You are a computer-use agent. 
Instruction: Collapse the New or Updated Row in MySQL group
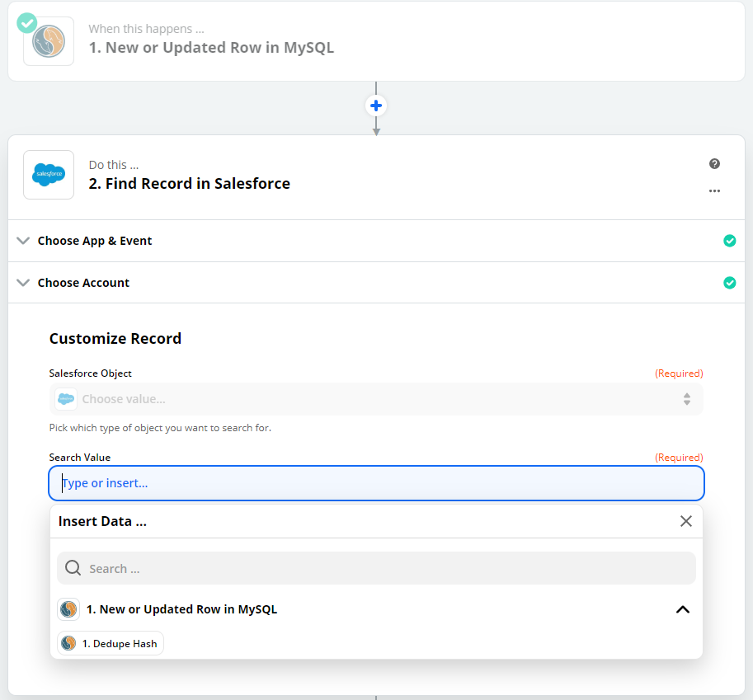682,609
